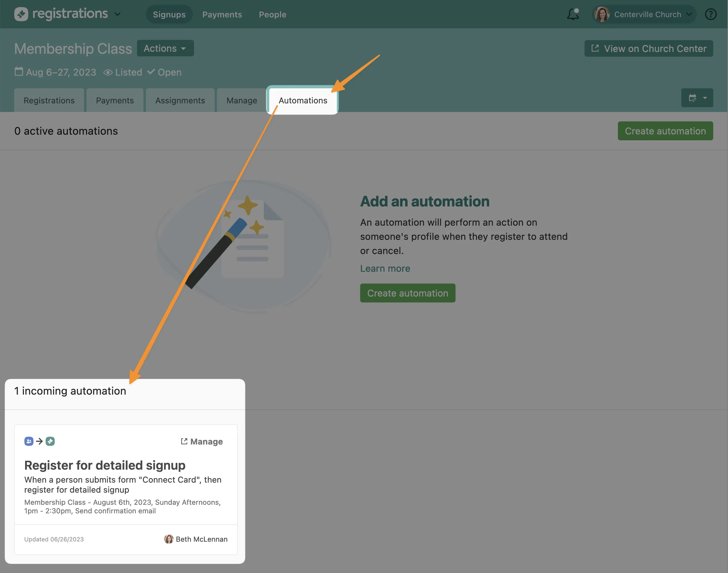Expand the registrations app switcher chevron

pos(117,14)
